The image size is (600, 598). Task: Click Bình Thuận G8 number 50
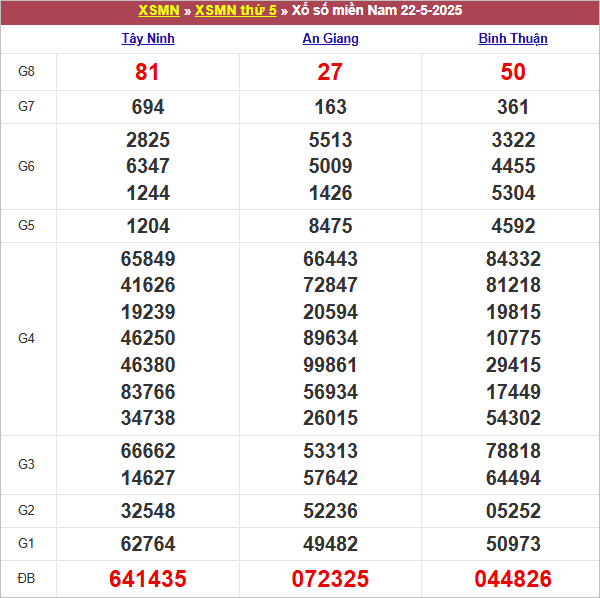point(513,72)
